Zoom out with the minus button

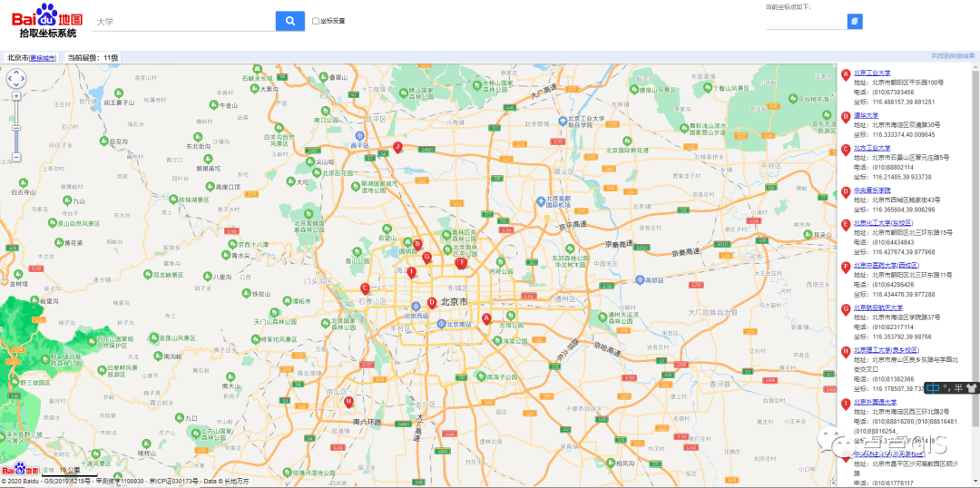16,157
